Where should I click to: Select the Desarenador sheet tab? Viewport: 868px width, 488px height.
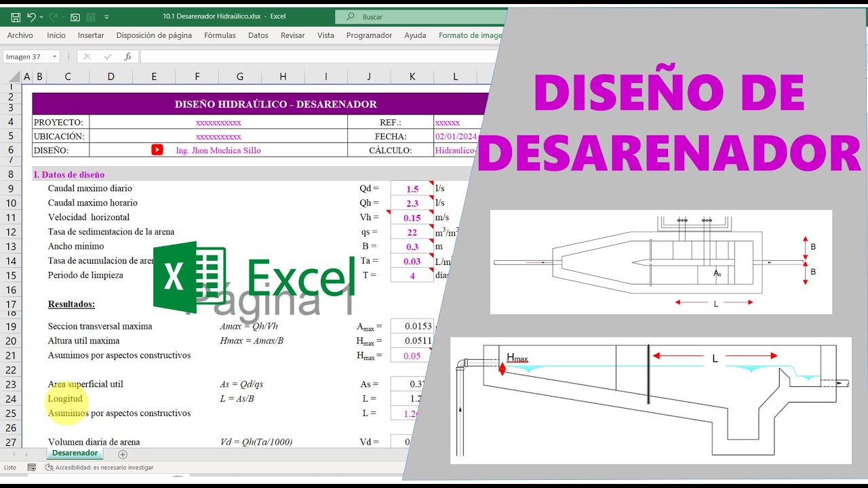coord(75,453)
